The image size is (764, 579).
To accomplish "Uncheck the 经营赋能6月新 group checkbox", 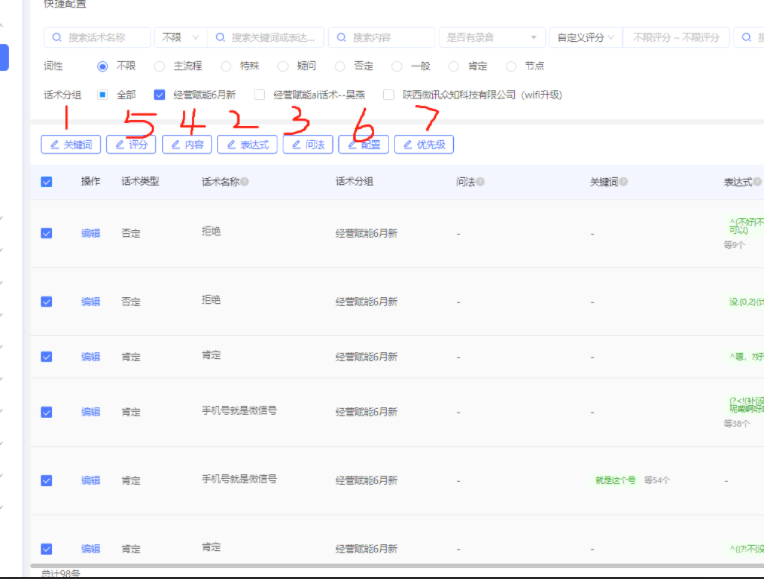I will tap(159, 95).
